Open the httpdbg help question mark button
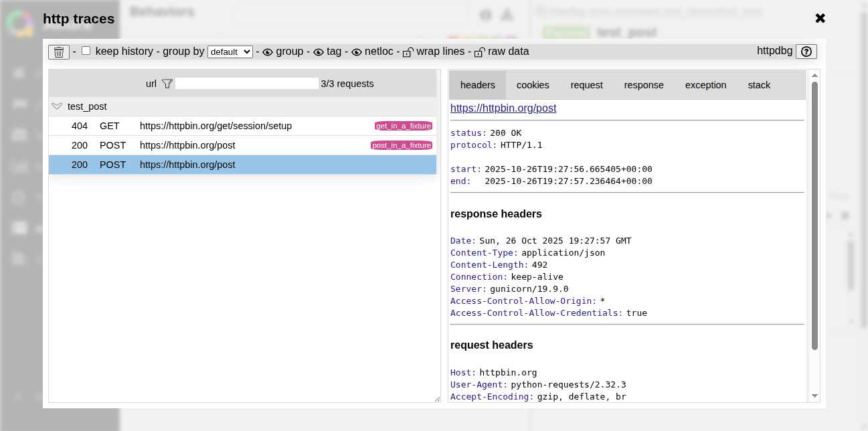 (806, 52)
